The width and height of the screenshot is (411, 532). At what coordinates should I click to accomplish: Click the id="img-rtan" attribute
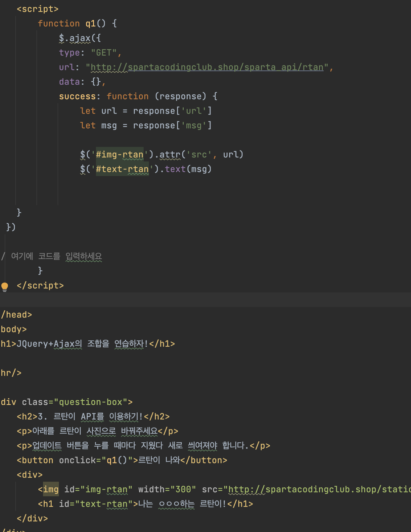click(98, 489)
